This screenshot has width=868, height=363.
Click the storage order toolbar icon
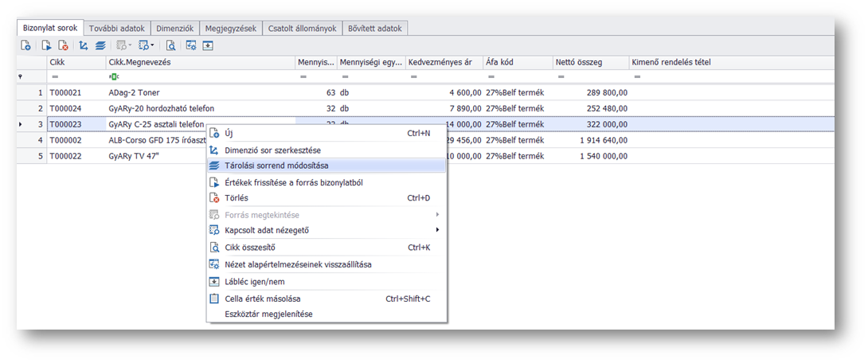[100, 46]
